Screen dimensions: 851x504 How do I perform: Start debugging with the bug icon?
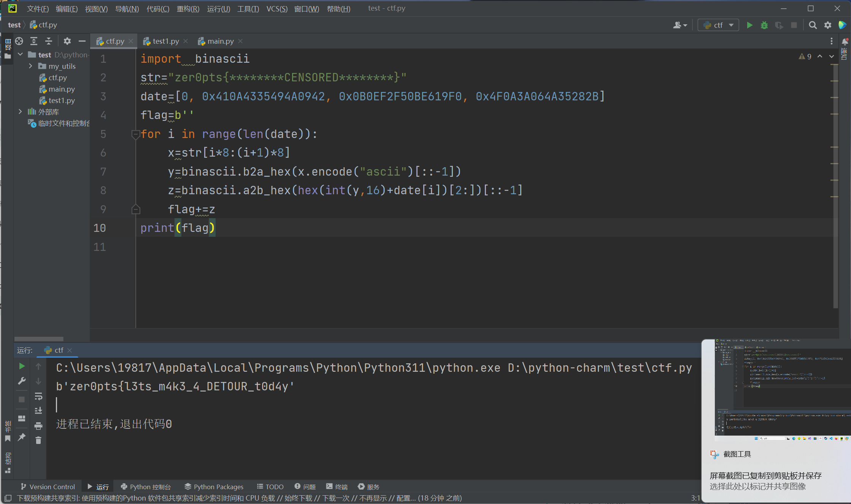[x=764, y=25]
